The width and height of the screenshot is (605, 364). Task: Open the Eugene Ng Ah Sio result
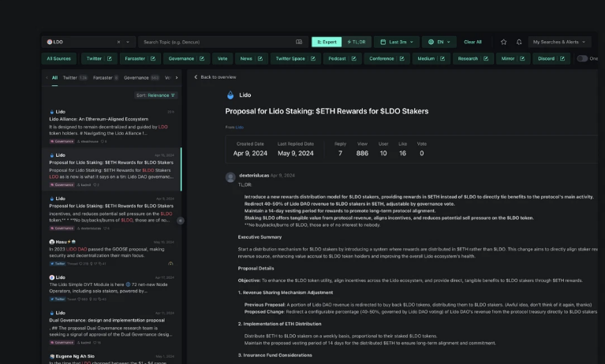point(111,358)
